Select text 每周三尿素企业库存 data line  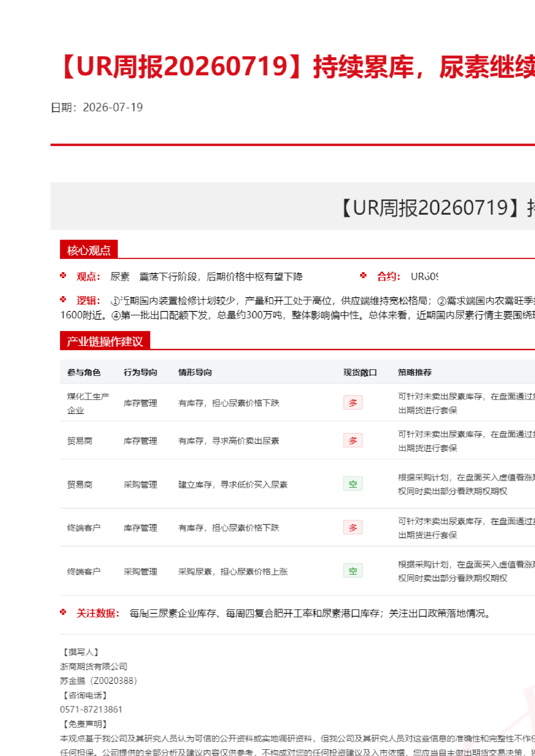[x=310, y=613]
